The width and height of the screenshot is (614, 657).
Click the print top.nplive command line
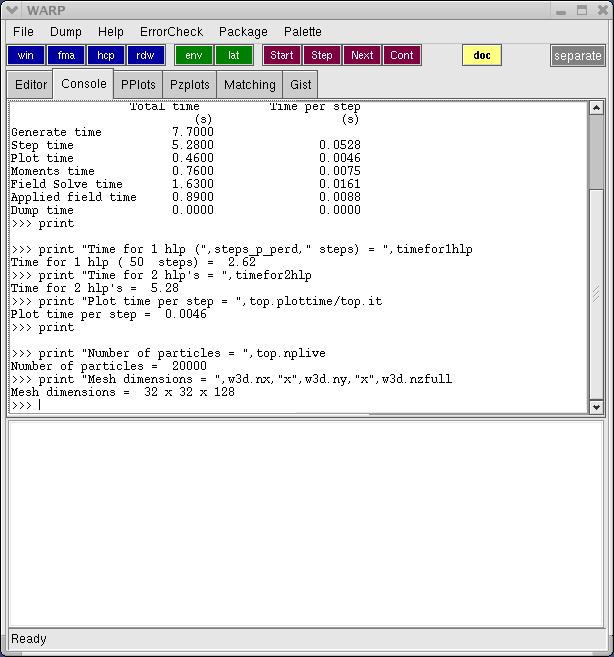click(x=168, y=353)
